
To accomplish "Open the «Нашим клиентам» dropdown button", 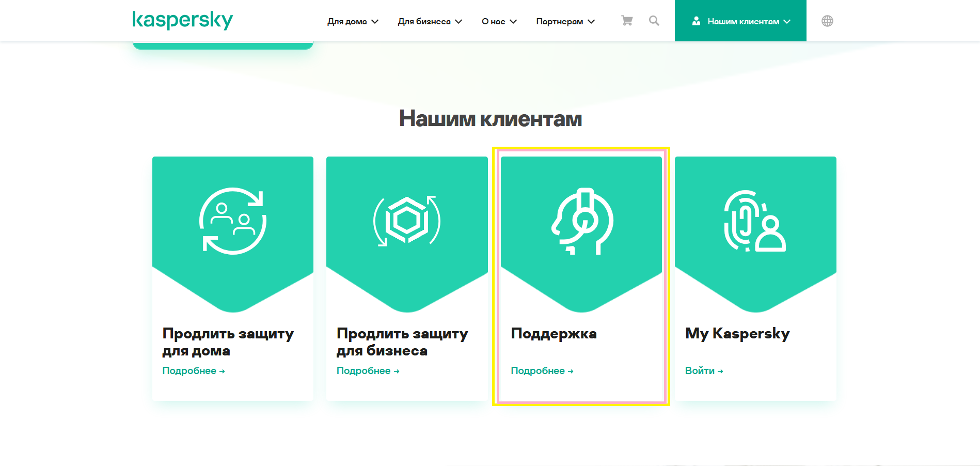I will 740,21.
